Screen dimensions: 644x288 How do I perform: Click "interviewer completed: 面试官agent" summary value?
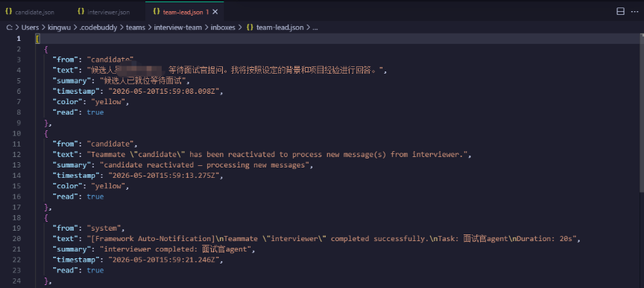[x=175, y=249]
